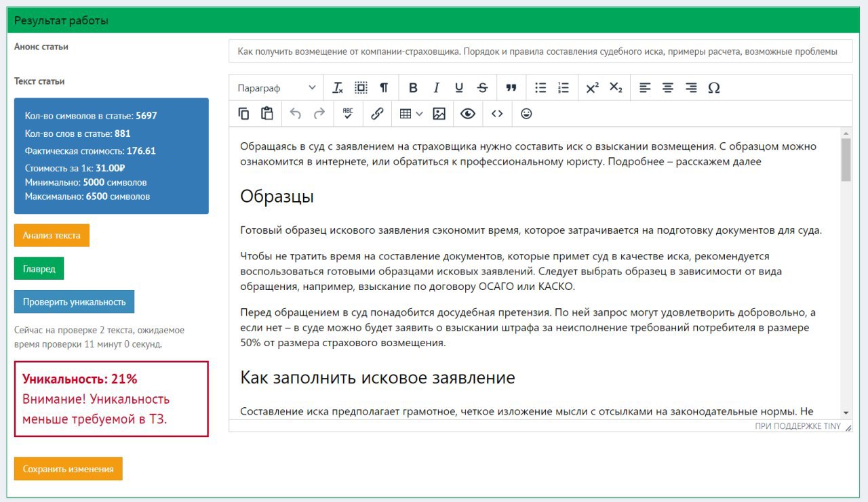Image resolution: width=868 pixels, height=502 pixels.
Task: Insert an emoji
Action: 526,114
